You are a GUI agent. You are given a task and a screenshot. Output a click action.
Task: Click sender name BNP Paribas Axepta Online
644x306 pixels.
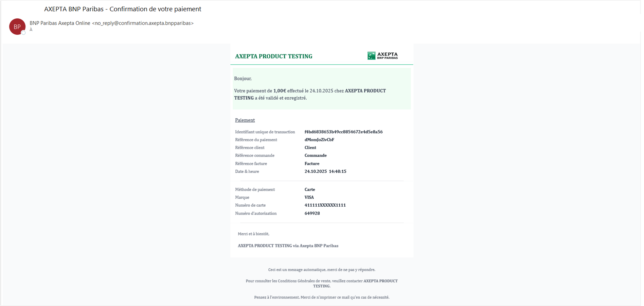coord(60,23)
